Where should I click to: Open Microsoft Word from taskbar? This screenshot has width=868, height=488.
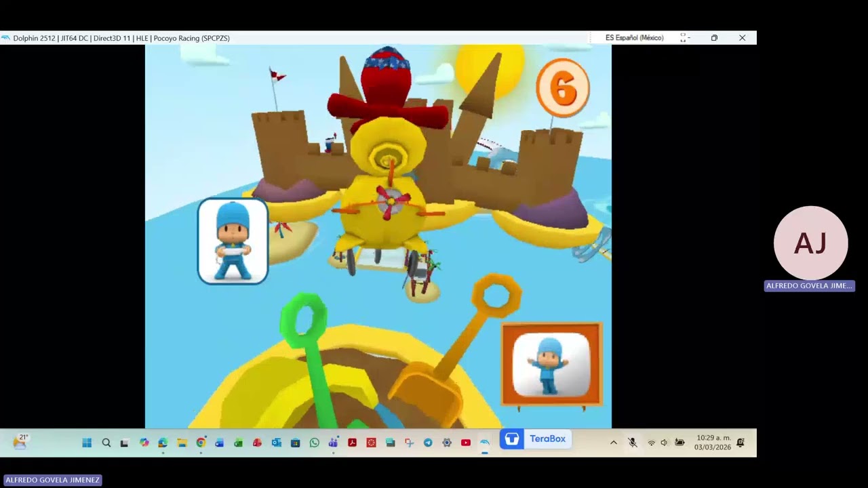tap(219, 443)
